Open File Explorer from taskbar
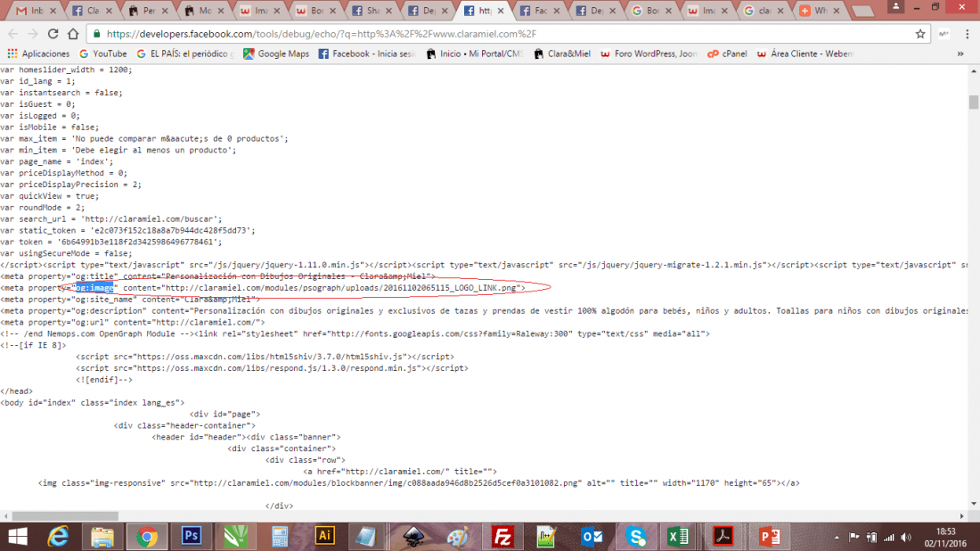This screenshot has width=980, height=551. [x=102, y=537]
